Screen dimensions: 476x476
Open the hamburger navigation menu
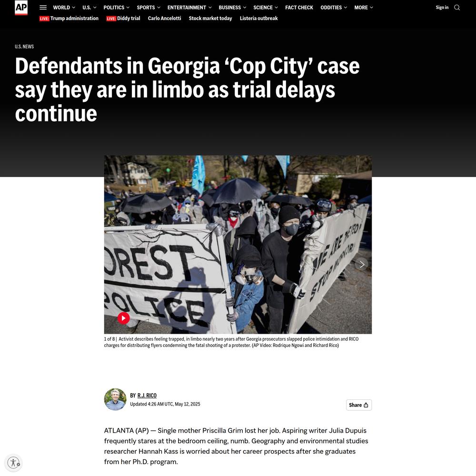43,7
